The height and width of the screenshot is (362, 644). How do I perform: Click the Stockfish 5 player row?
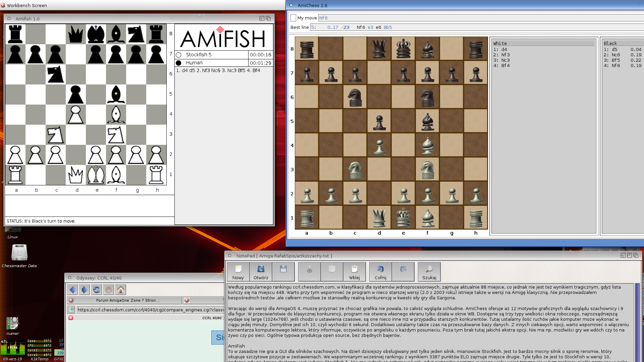tap(212, 55)
